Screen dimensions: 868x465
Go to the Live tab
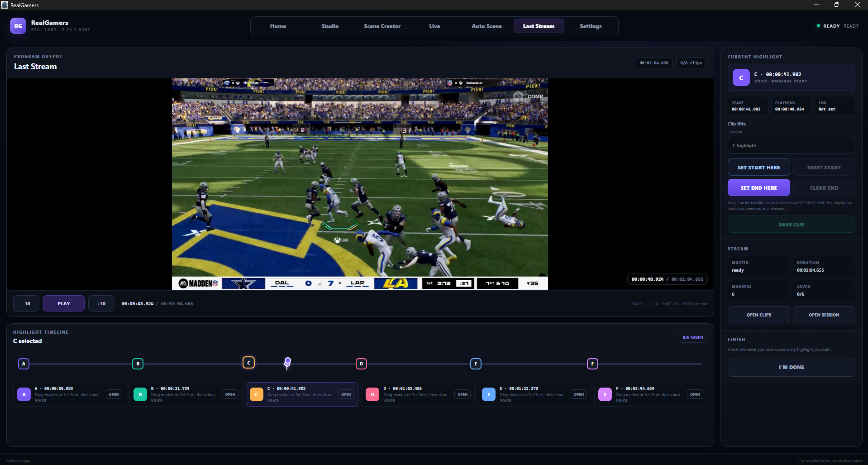[x=434, y=26]
